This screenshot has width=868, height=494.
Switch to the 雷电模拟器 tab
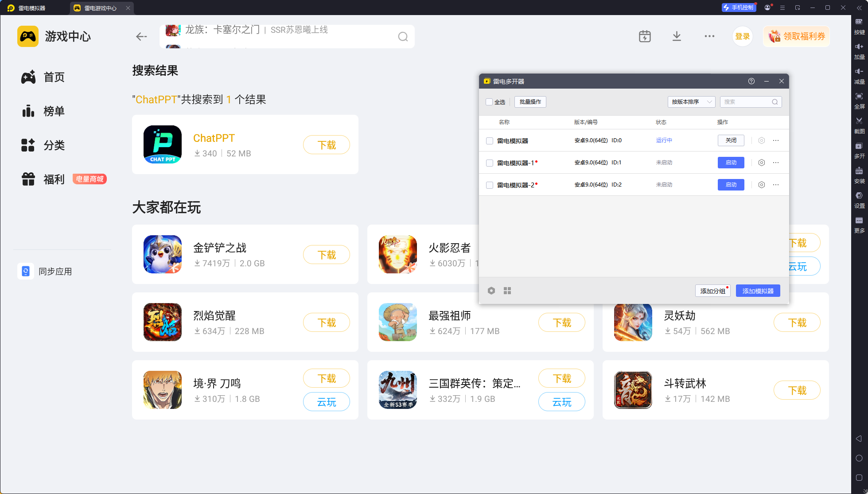point(32,8)
